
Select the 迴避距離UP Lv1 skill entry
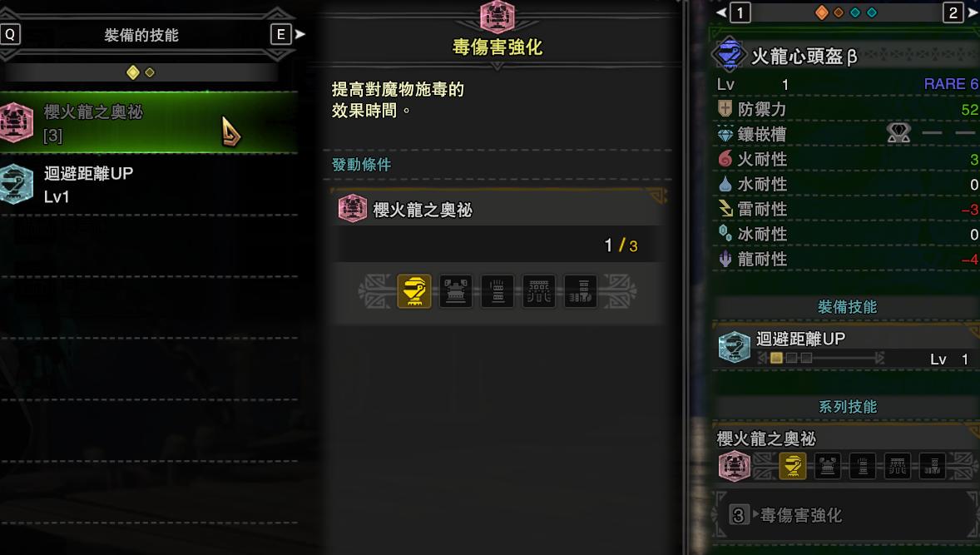point(149,185)
